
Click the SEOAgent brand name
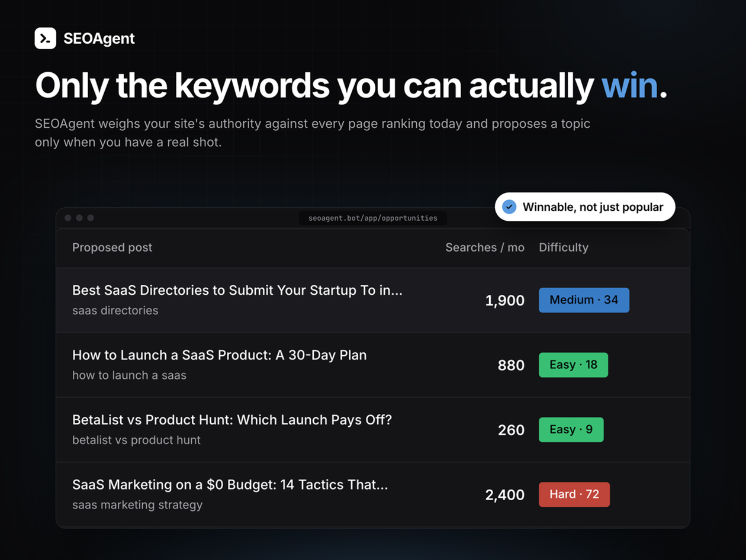(99, 39)
